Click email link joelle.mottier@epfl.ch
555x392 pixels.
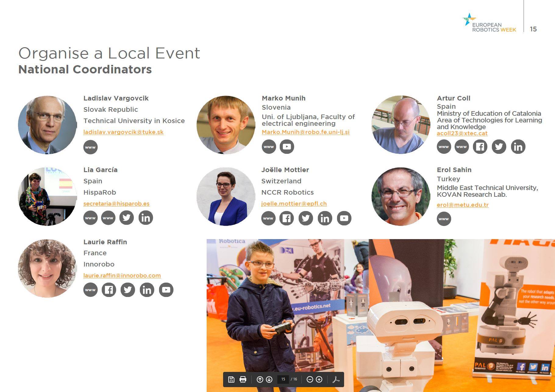coord(294,203)
